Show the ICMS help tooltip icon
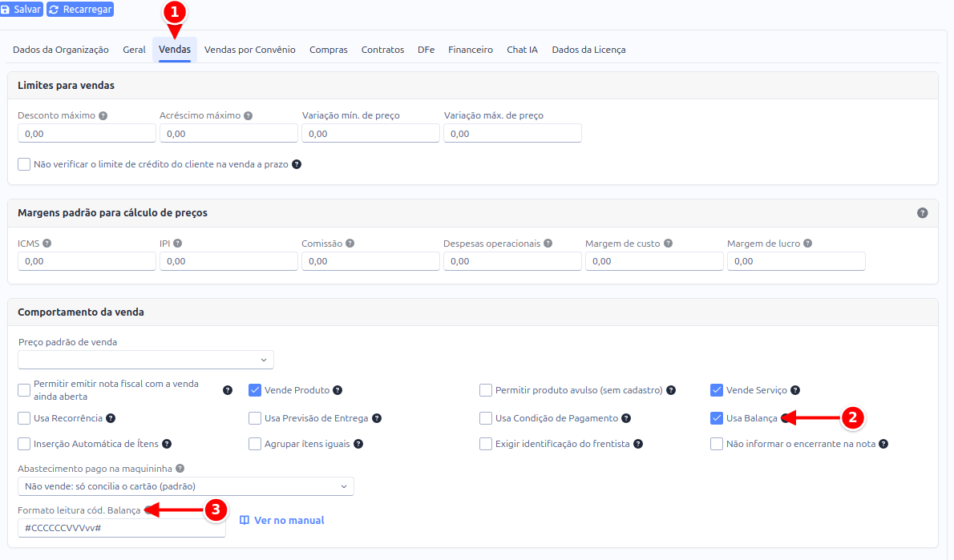 46,244
